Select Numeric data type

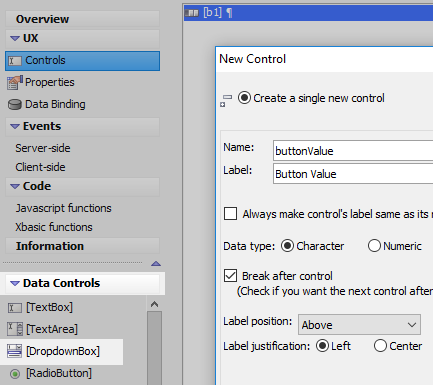point(374,246)
